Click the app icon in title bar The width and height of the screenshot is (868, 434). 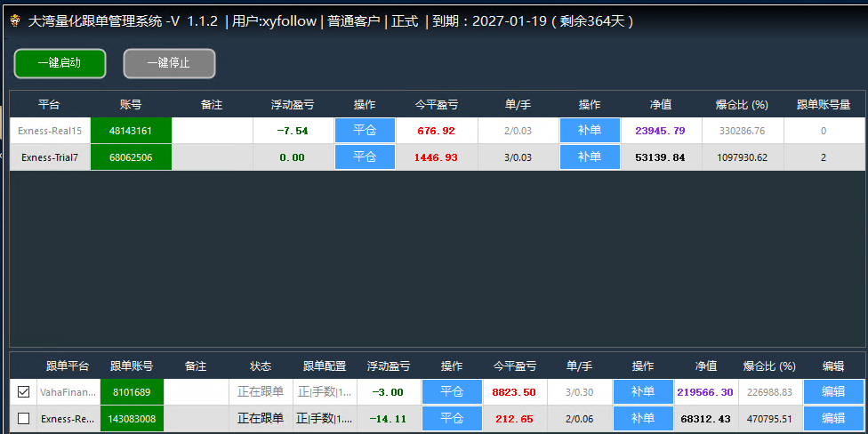(15, 21)
